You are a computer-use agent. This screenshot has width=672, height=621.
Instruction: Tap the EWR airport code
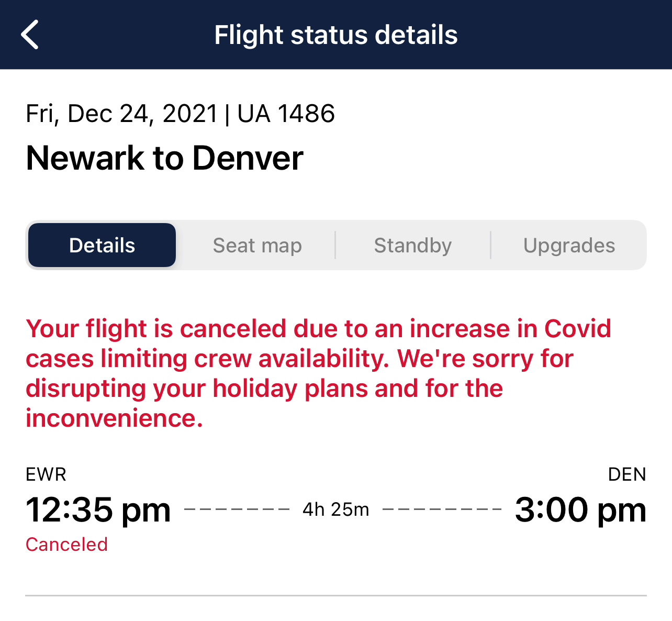tap(46, 474)
